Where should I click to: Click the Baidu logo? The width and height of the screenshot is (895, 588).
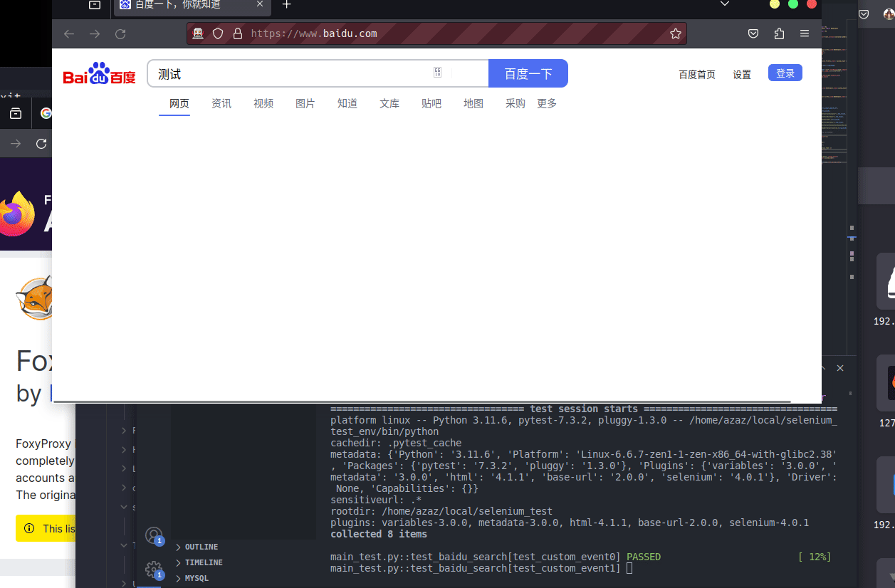click(99, 74)
